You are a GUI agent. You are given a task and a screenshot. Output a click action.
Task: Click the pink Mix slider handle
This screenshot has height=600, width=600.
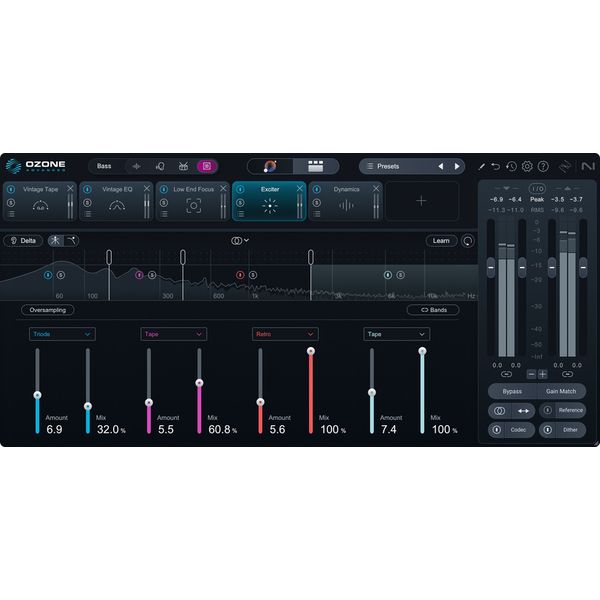[x=199, y=383]
